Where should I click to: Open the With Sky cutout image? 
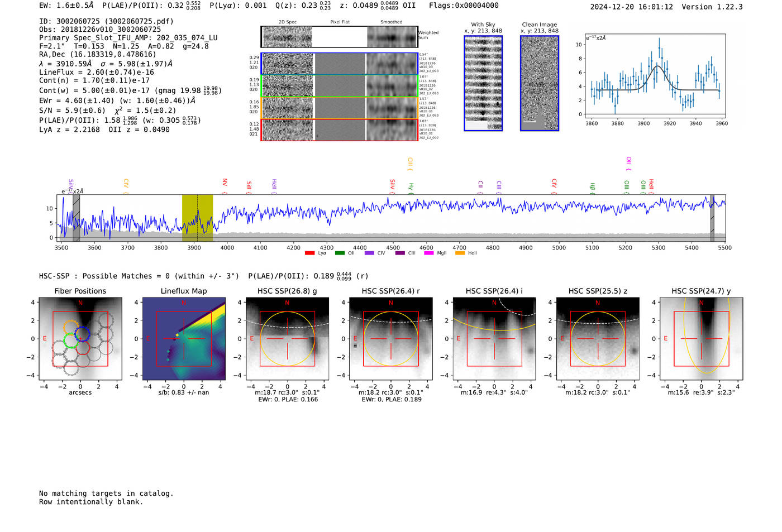tap(483, 83)
